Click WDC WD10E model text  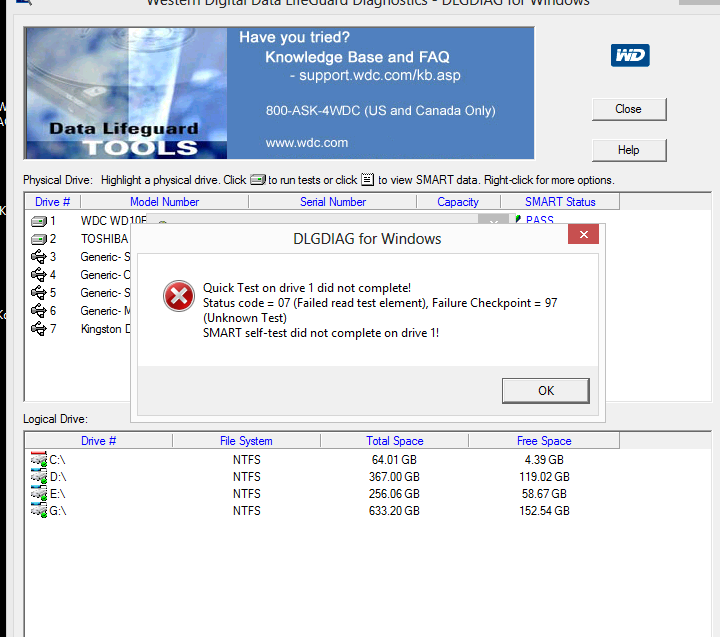(x=113, y=221)
